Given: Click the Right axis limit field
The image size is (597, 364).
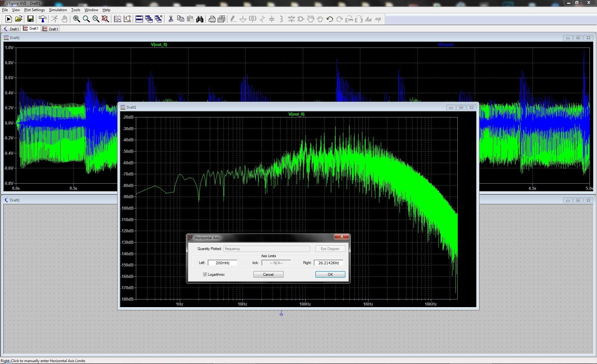Looking at the screenshot, I should 328,263.
